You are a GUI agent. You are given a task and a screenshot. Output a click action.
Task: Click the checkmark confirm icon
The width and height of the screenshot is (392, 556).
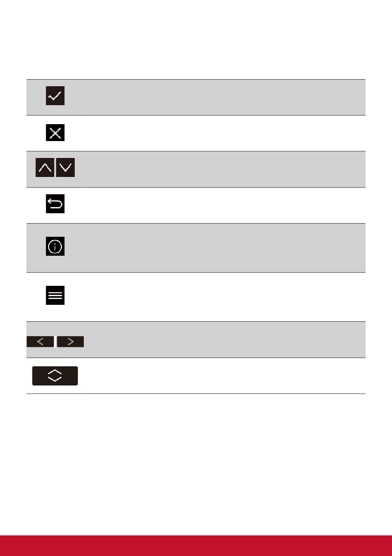(55, 96)
